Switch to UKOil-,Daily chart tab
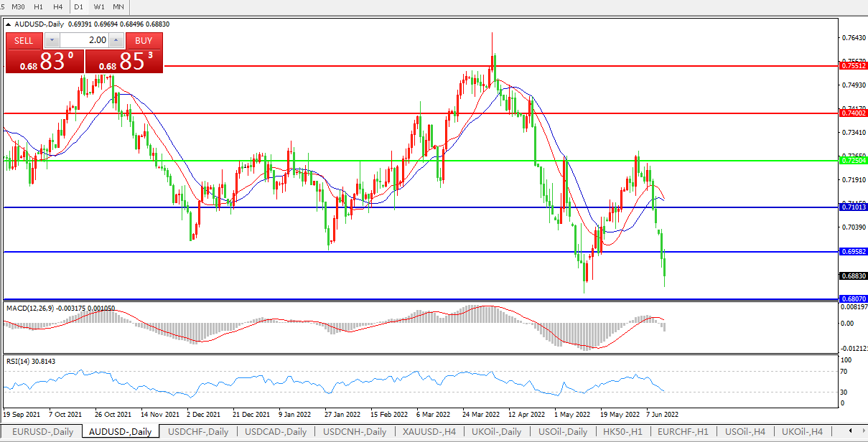The width and height of the screenshot is (868, 442). (496, 432)
